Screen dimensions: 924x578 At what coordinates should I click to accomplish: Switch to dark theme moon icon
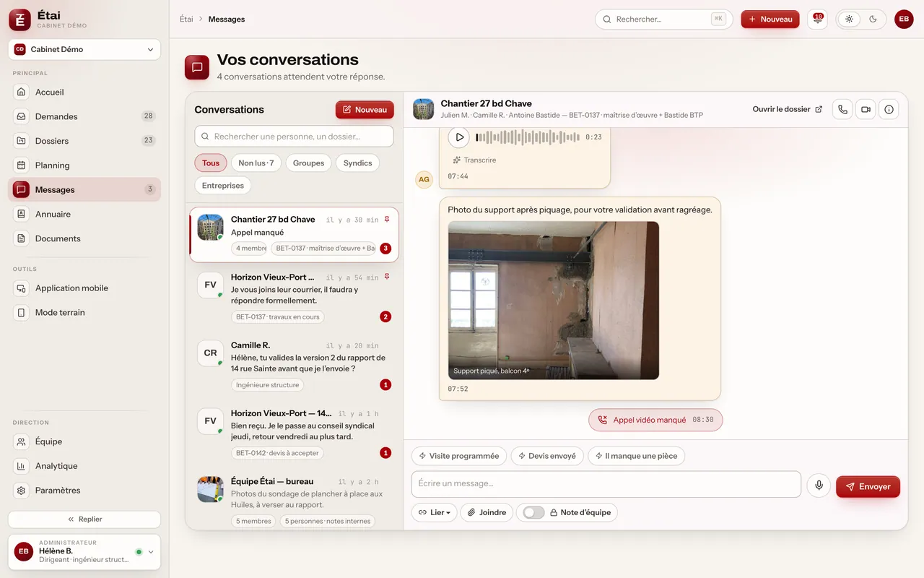tap(873, 20)
